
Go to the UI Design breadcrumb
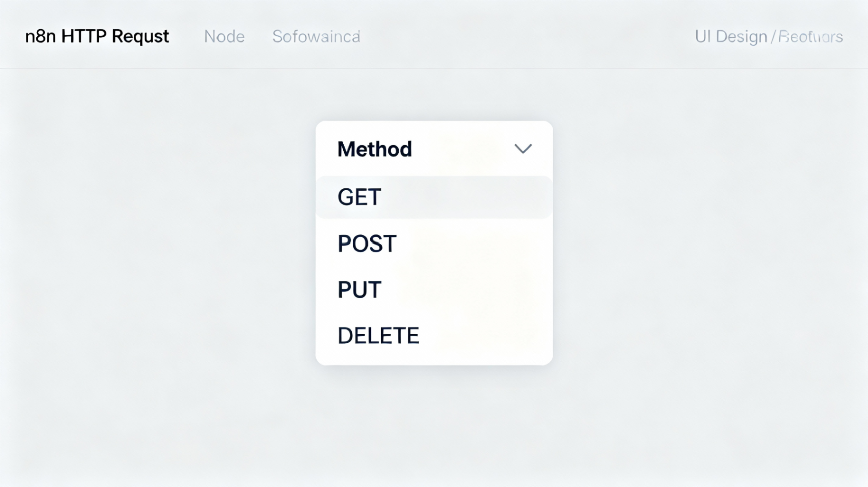coord(731,36)
